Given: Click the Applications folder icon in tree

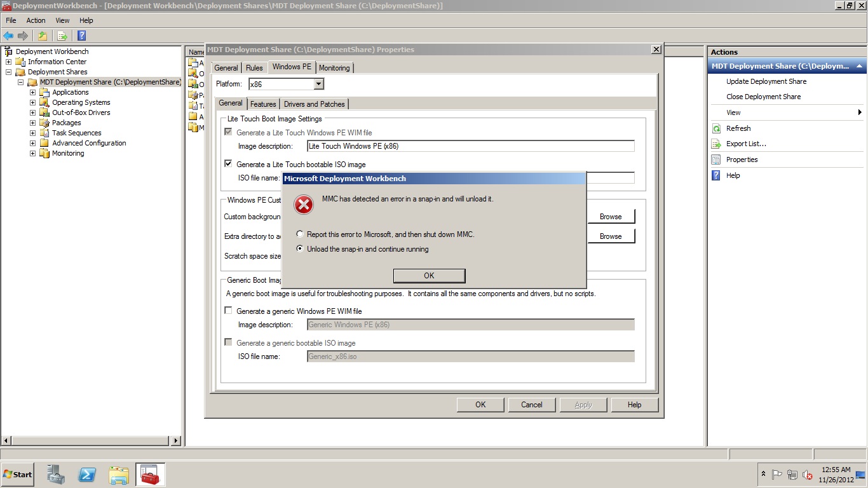Looking at the screenshot, I should pyautogui.click(x=44, y=92).
